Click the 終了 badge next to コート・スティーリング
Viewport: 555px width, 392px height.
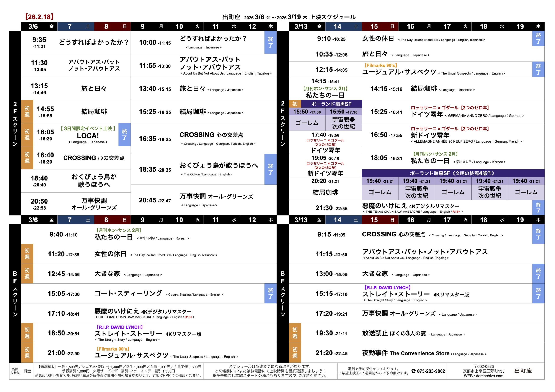[x=271, y=293]
